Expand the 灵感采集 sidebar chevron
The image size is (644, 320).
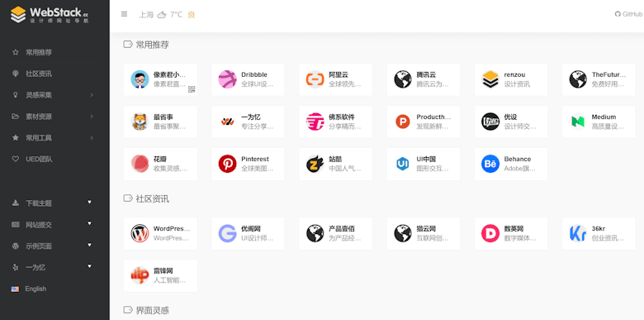92,95
